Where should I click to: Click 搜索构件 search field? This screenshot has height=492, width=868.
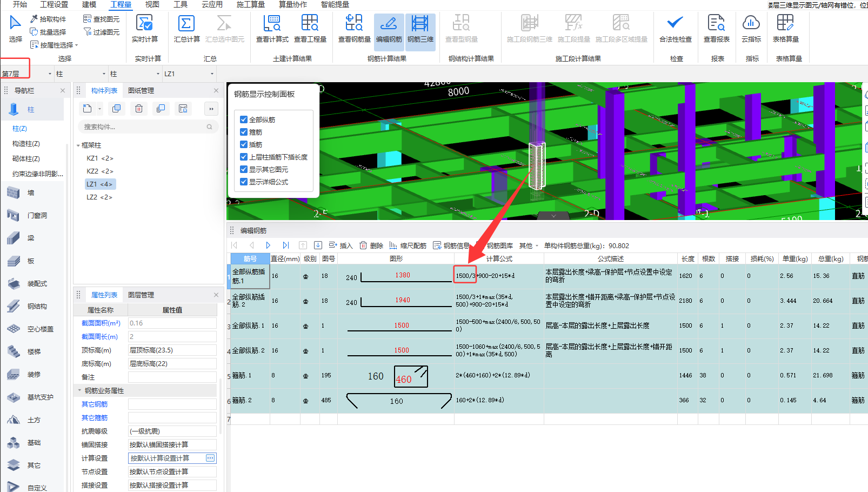click(x=148, y=127)
